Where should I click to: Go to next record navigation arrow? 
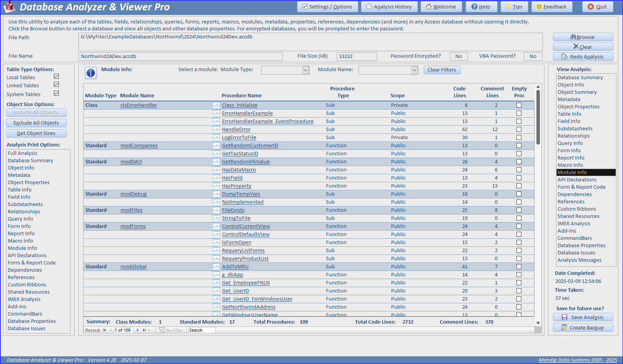[138, 330]
